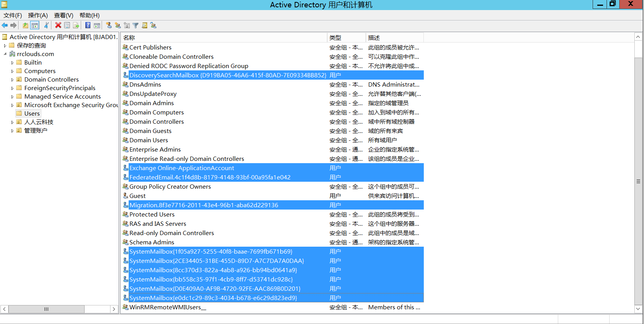Image resolution: width=644 pixels, height=324 pixels.
Task: Click tree pane horizontal scrollbar thumb
Action: (x=46, y=309)
